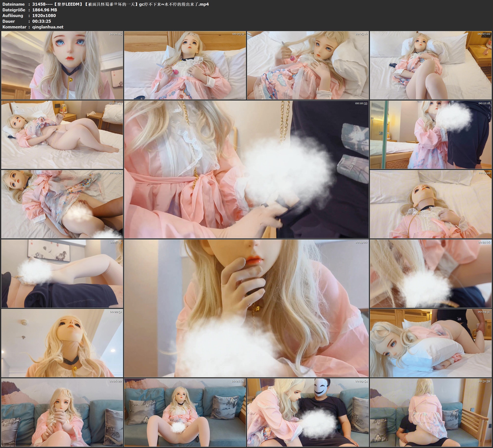Select the frame labeled 00:29:54

pyautogui.click(x=308, y=412)
